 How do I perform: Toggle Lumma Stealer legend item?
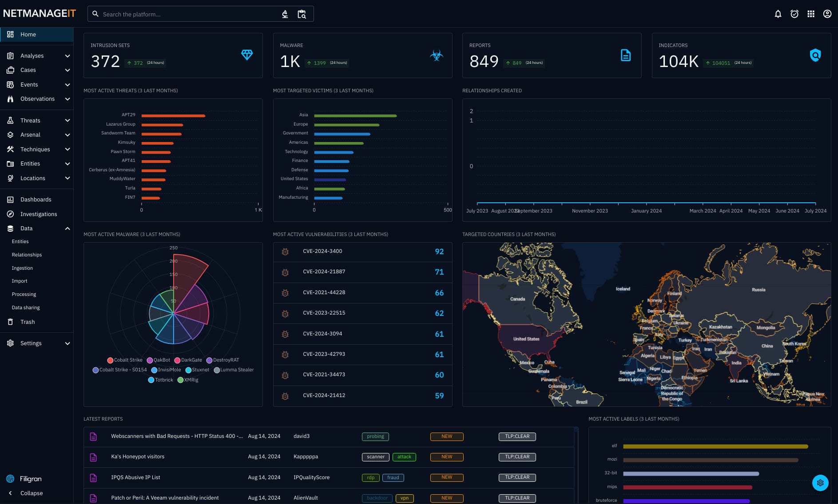point(234,370)
